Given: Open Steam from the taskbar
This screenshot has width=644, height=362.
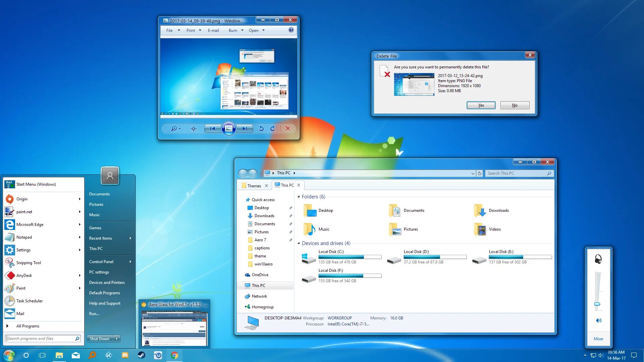Looking at the screenshot, I should click(x=142, y=355).
